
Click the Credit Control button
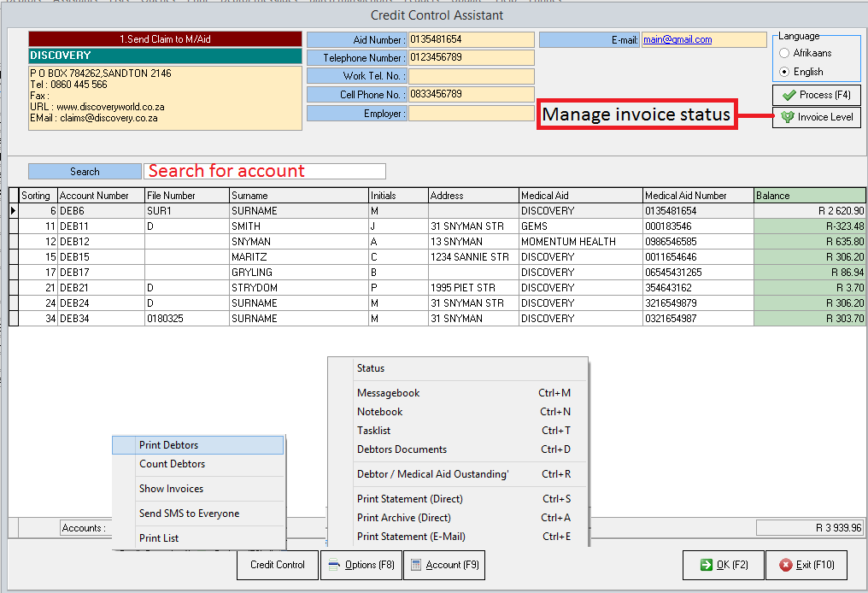pos(277,565)
